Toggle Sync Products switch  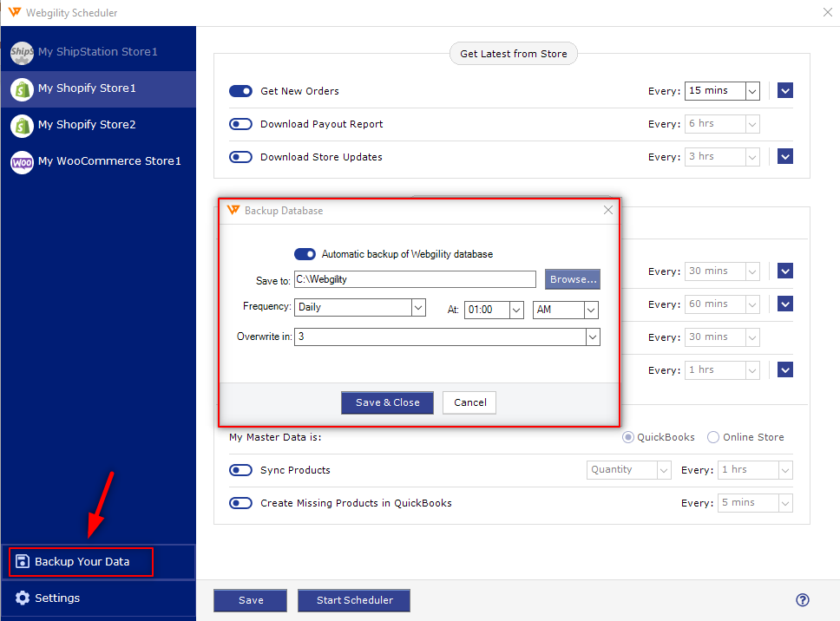(240, 470)
